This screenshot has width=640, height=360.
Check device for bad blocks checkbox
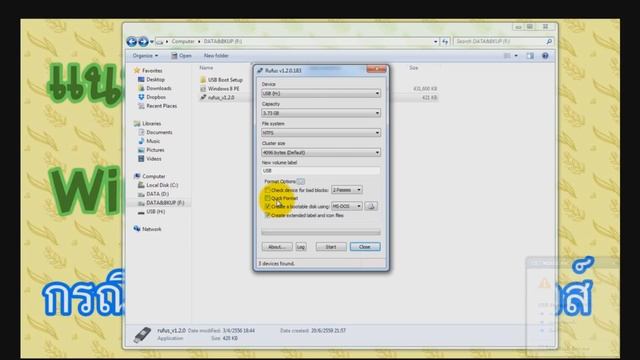(267, 190)
